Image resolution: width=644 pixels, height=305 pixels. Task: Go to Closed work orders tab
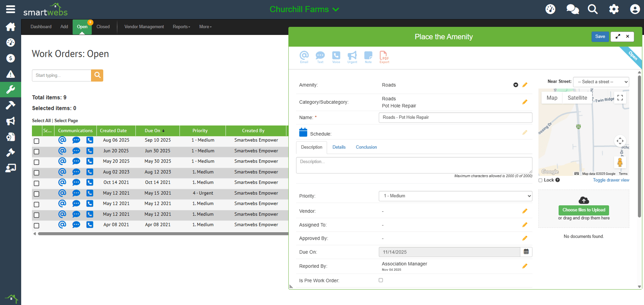103,27
